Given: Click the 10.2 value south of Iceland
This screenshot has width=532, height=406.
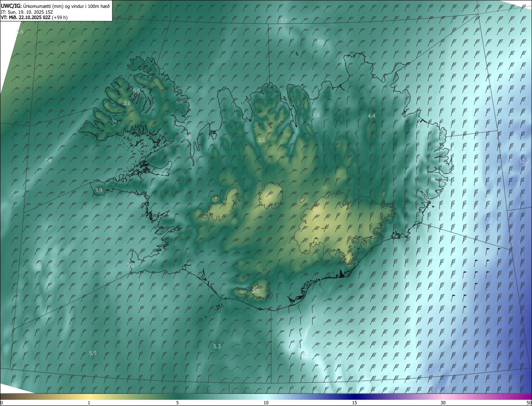Looking at the screenshot, I should pos(305,354).
